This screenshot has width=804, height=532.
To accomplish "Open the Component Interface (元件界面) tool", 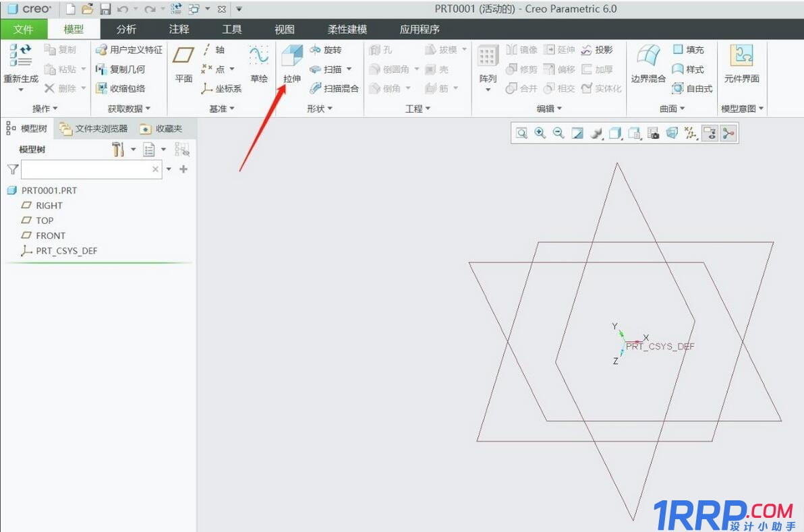I will click(741, 65).
